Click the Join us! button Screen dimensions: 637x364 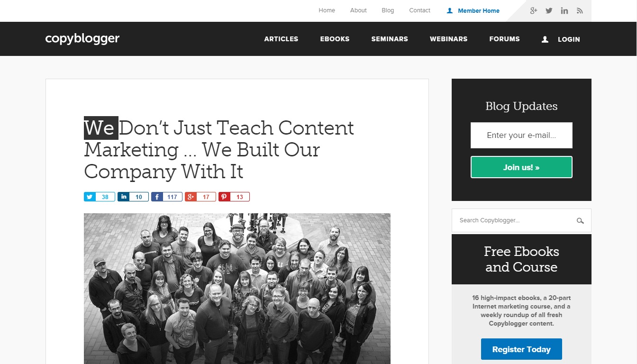pyautogui.click(x=521, y=167)
